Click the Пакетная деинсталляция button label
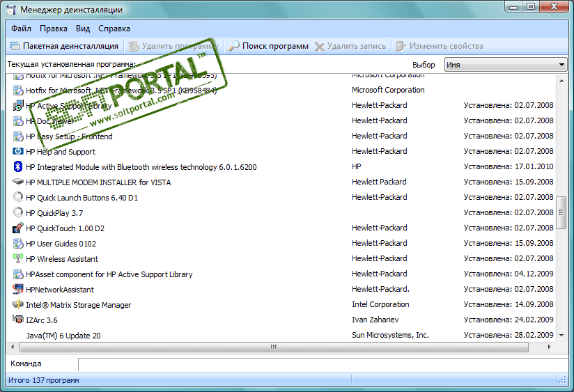The height and width of the screenshot is (392, 574). click(x=70, y=46)
